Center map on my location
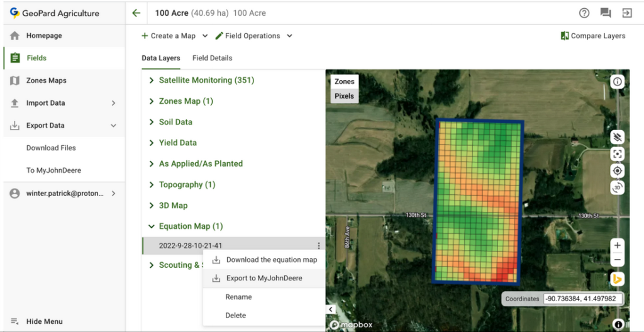 618,170
